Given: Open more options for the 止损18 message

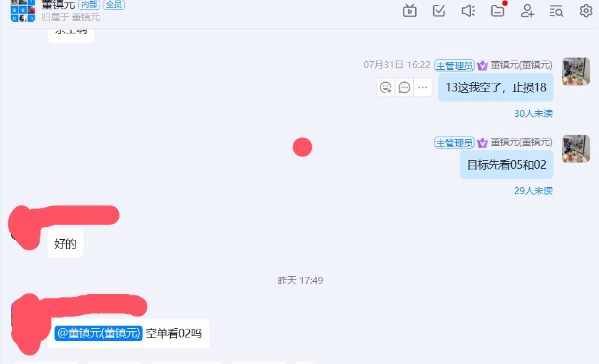Looking at the screenshot, I should pyautogui.click(x=423, y=88).
